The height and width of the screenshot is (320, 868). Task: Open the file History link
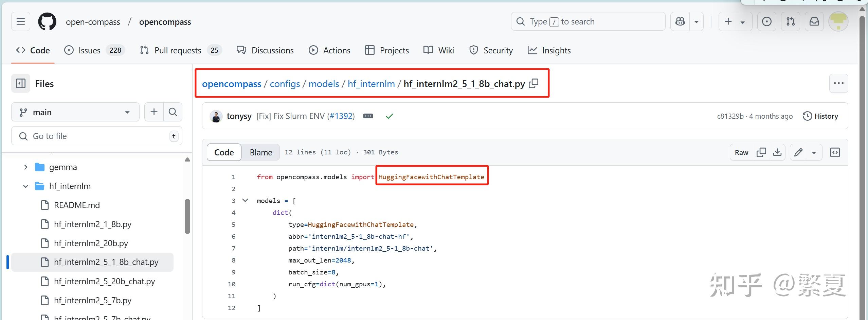[x=820, y=116]
